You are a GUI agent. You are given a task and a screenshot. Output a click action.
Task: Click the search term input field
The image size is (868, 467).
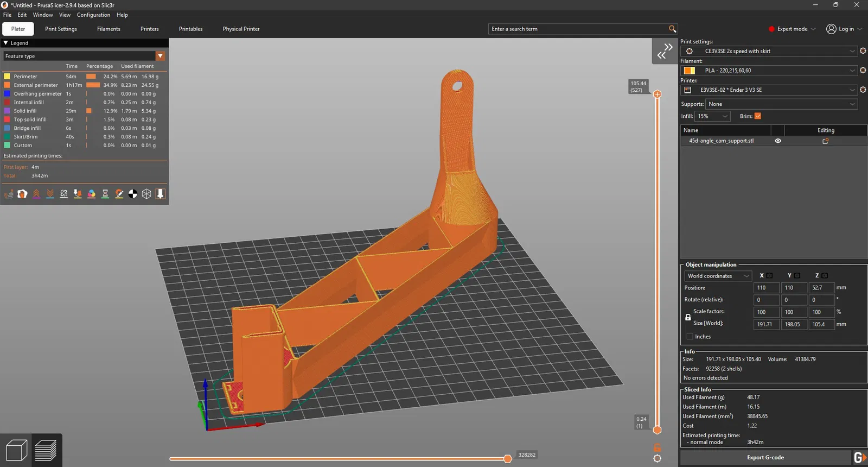click(578, 29)
